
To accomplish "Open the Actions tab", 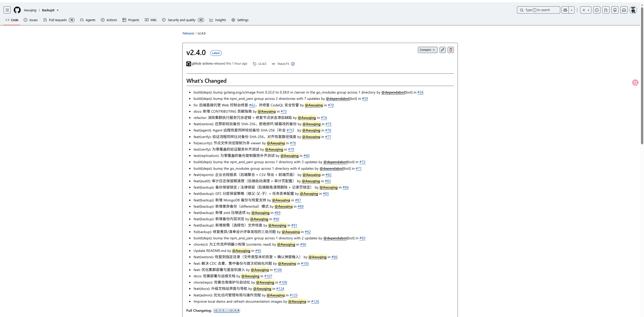I will pyautogui.click(x=109, y=20).
